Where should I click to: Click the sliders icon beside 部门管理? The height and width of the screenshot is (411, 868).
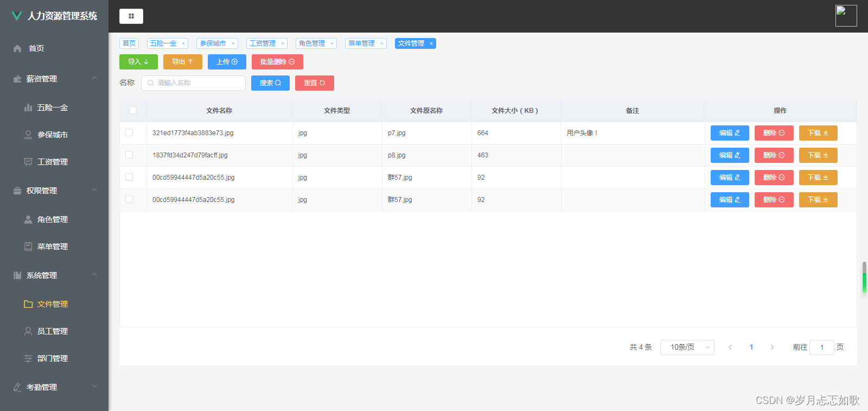point(28,358)
